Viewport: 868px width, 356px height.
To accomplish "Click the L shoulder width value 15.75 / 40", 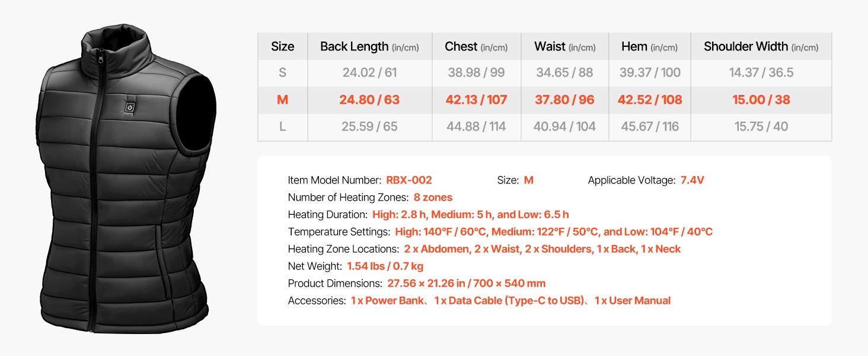I will 761,126.
